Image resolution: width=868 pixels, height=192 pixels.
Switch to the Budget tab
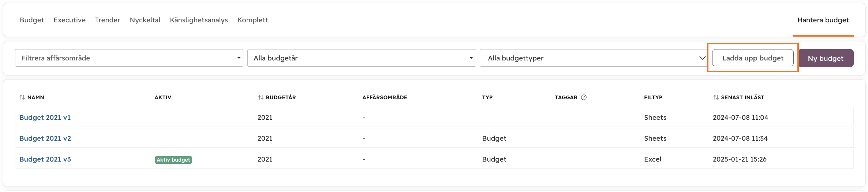point(32,20)
